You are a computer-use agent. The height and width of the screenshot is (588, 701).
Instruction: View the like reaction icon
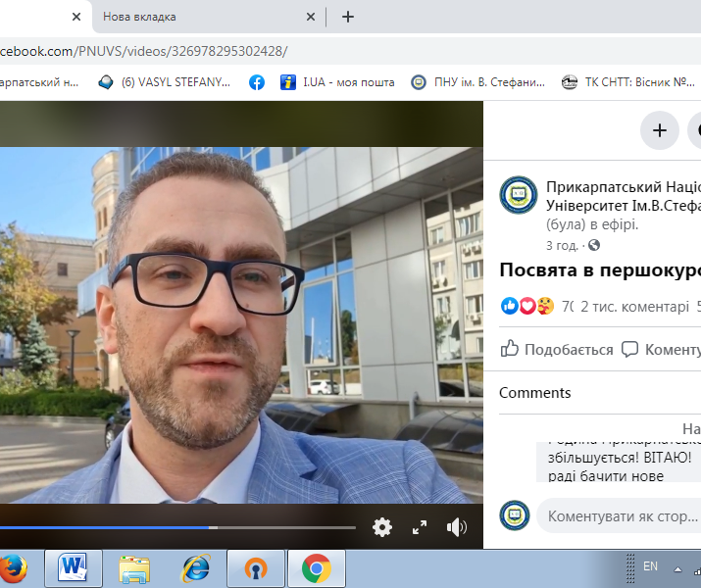[509, 306]
